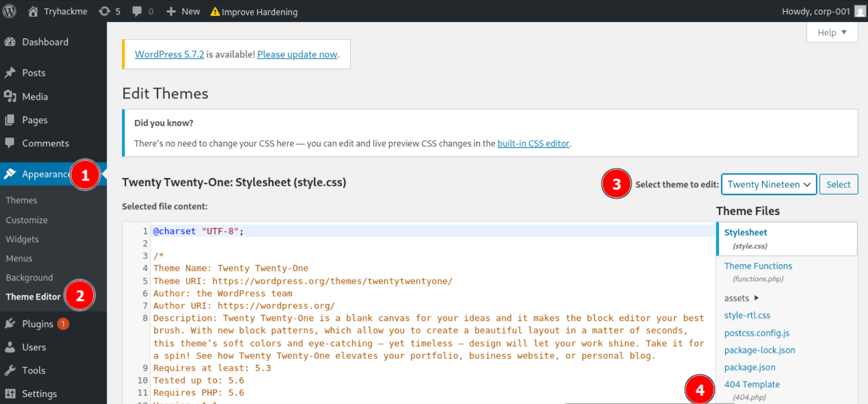Open the style-rtl.css file

click(747, 315)
